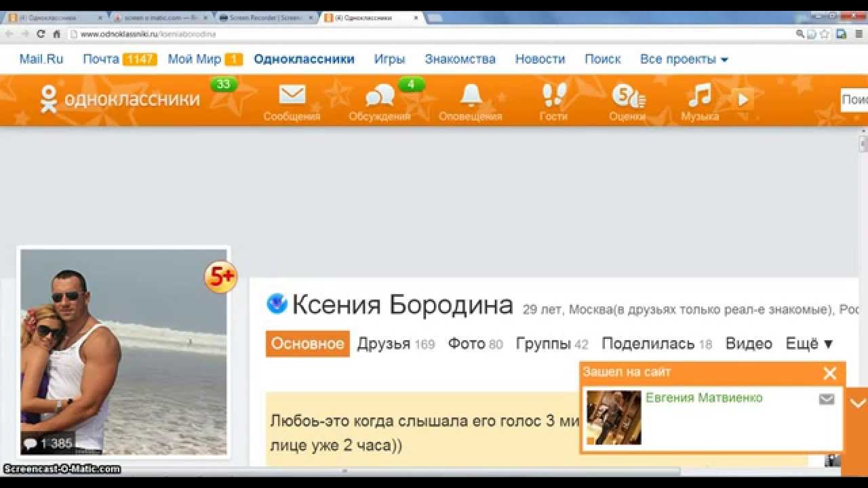Click the profile name Ксения Бородина

402,305
